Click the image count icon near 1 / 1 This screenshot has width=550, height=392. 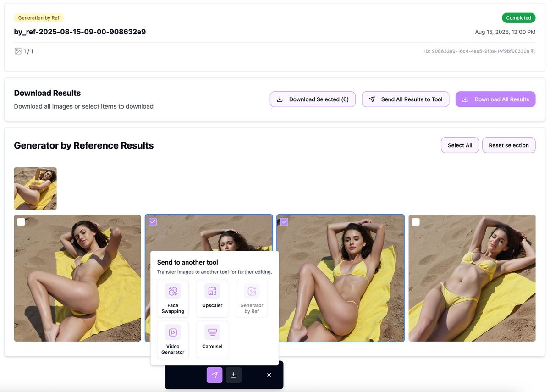pyautogui.click(x=18, y=51)
